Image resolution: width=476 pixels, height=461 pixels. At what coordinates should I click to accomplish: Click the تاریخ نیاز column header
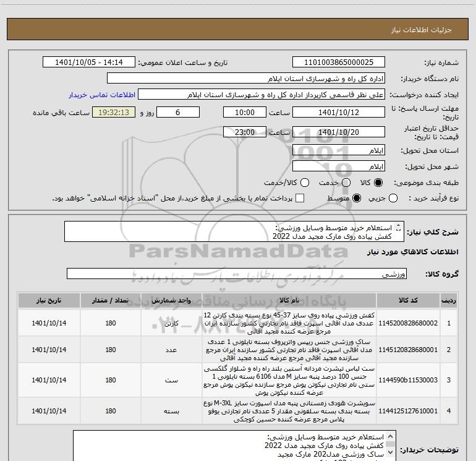[49, 301]
